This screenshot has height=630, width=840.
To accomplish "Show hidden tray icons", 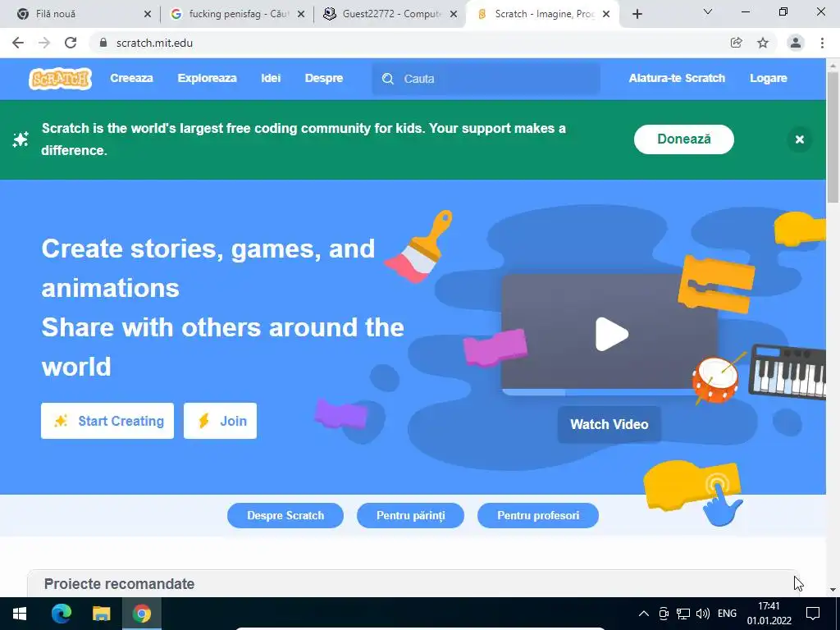I will (644, 614).
